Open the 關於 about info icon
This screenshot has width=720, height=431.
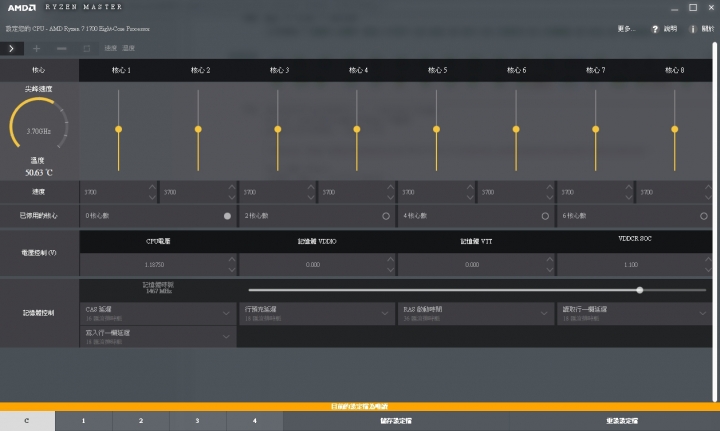click(693, 29)
